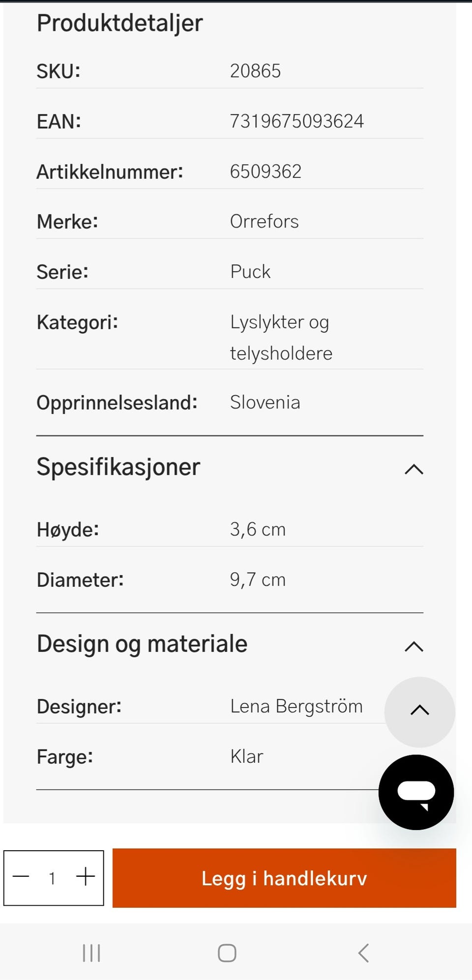
Task: Tap the Orrefors brand value
Action: [264, 221]
